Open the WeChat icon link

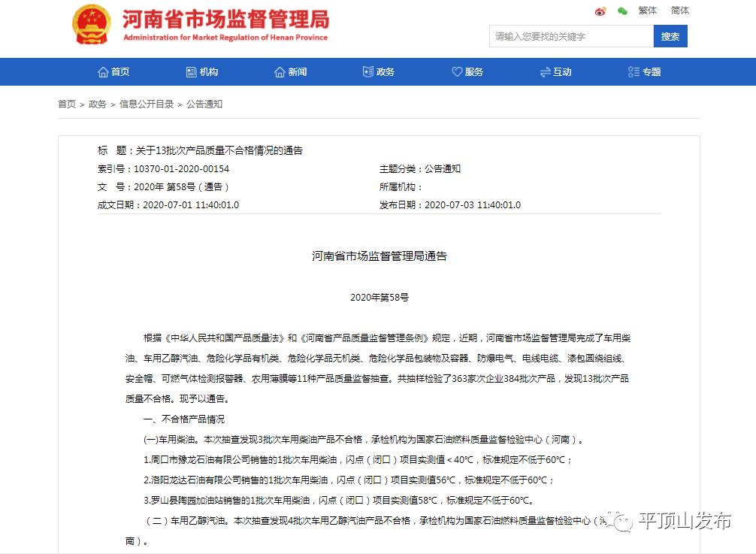(x=622, y=11)
